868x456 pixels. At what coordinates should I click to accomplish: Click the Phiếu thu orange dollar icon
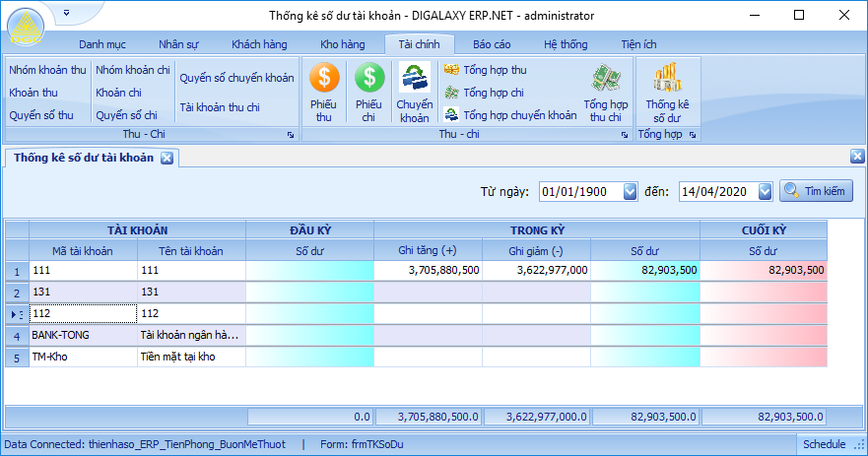coord(323,77)
